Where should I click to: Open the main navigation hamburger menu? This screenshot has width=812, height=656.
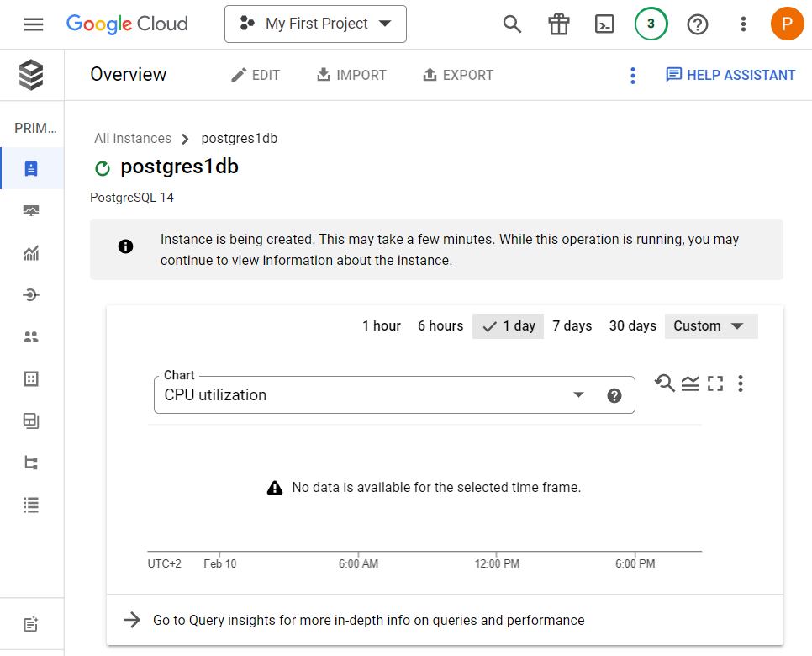pos(34,24)
